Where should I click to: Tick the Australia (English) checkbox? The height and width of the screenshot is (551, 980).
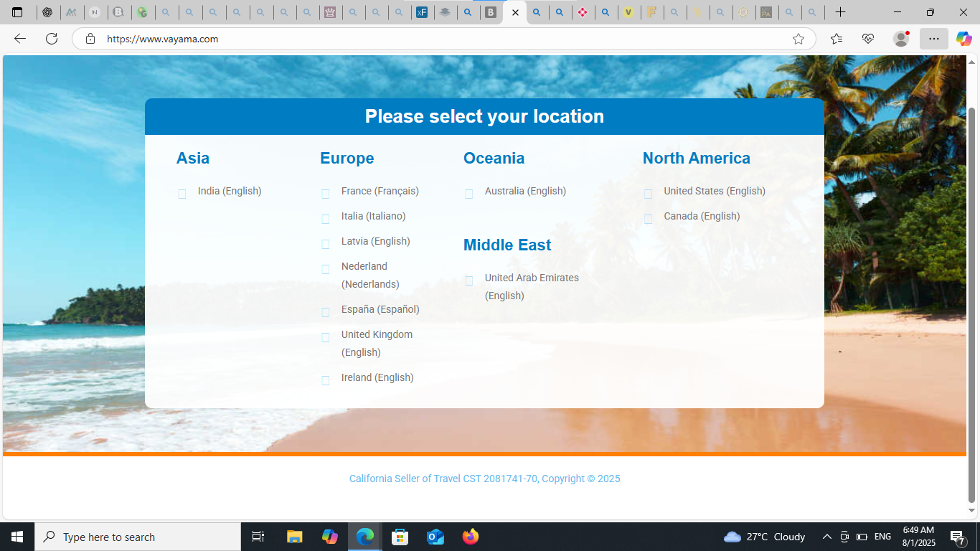click(x=468, y=194)
